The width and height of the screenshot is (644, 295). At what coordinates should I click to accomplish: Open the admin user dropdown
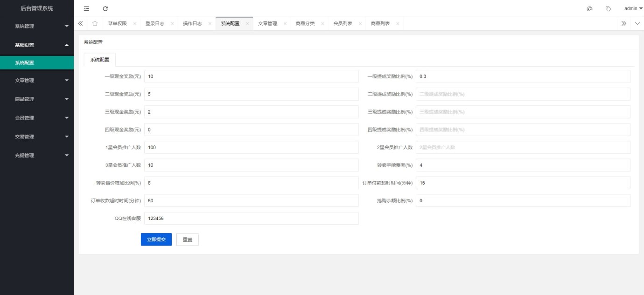tap(633, 8)
